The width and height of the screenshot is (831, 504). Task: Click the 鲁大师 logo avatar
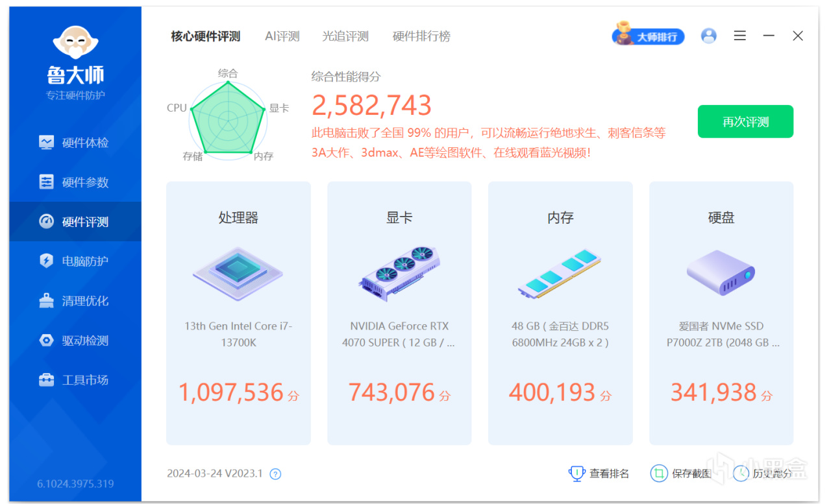click(x=75, y=43)
